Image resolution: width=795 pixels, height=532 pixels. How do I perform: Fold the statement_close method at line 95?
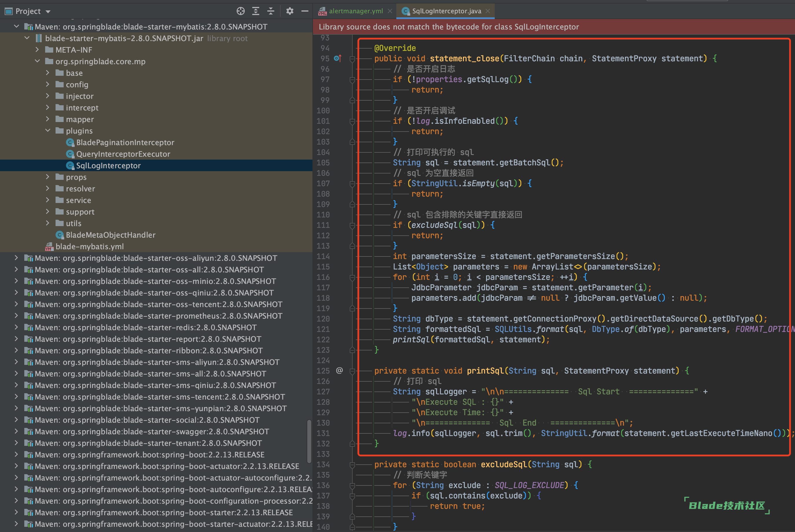[x=352, y=59]
